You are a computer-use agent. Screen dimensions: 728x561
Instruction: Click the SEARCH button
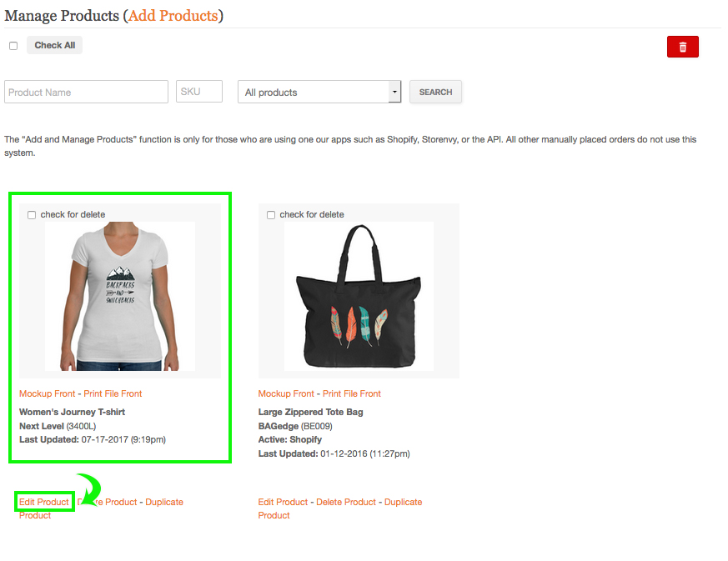point(435,92)
